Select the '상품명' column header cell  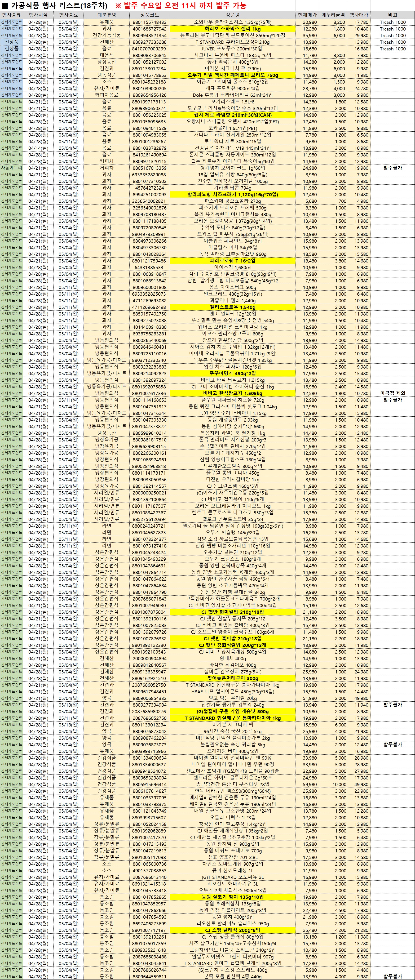(x=233, y=15)
